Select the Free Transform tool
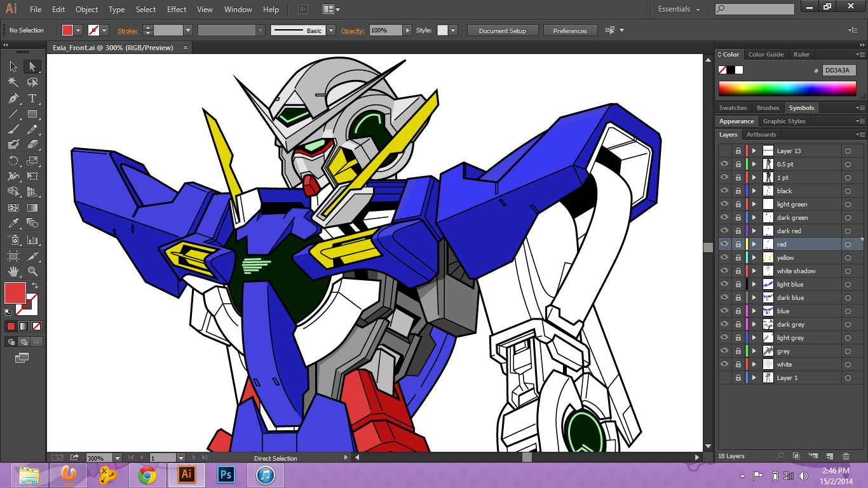Viewport: 868px width, 488px height. point(32,176)
